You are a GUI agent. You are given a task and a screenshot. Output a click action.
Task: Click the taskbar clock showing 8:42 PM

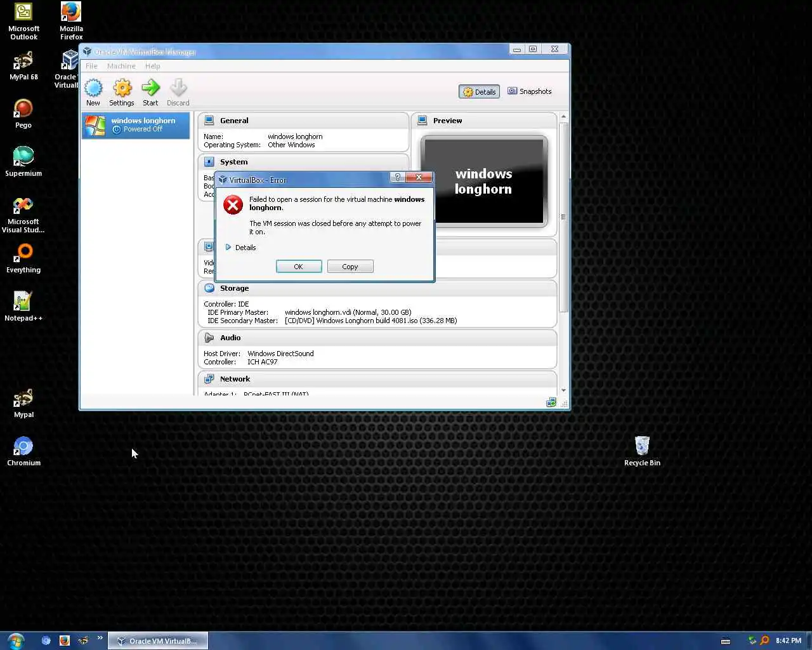788,641
